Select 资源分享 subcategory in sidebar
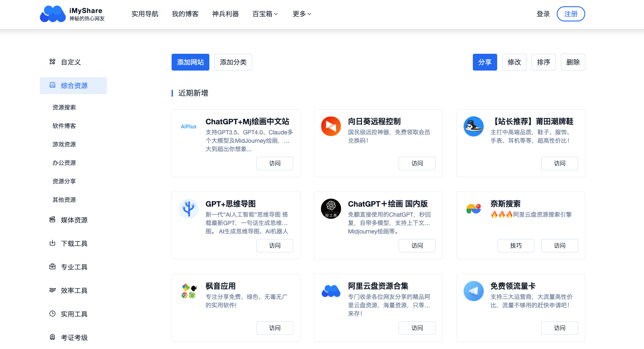The width and height of the screenshot is (644, 349). [x=64, y=181]
